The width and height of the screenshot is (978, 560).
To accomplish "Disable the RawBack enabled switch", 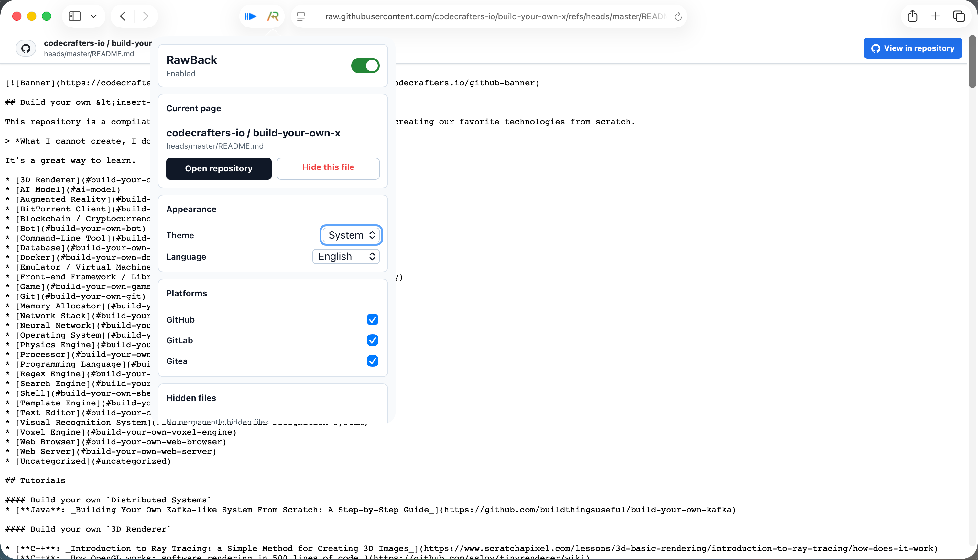I will [x=365, y=65].
